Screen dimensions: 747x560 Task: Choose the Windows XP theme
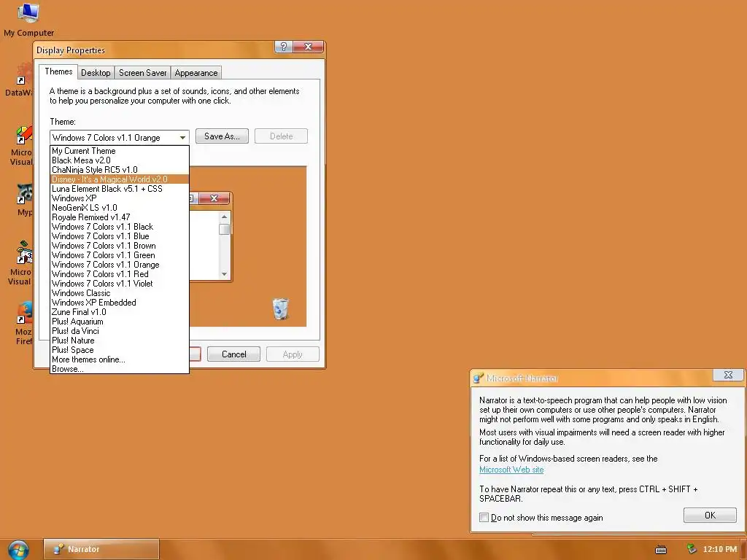point(120,198)
